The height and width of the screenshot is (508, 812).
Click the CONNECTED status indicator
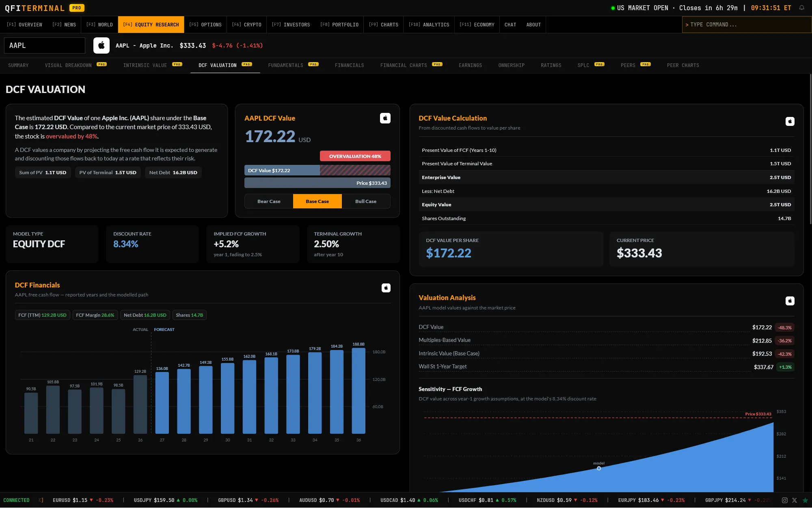point(16,500)
